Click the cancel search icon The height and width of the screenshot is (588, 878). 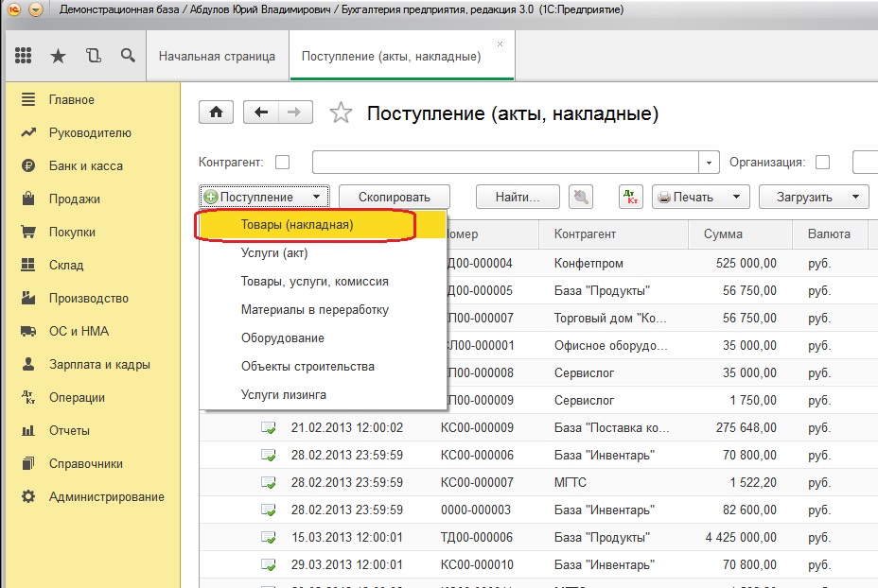pyautogui.click(x=581, y=197)
